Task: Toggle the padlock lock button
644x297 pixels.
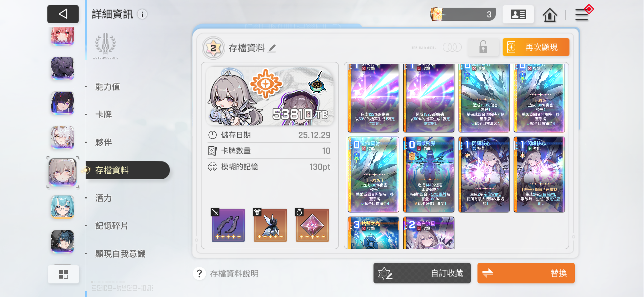Action: point(483,47)
